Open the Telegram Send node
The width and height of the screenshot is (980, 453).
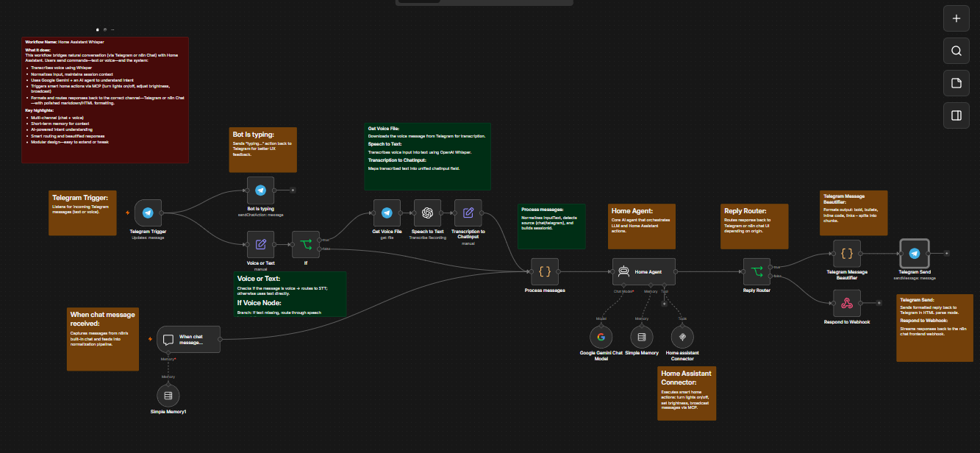point(915,253)
